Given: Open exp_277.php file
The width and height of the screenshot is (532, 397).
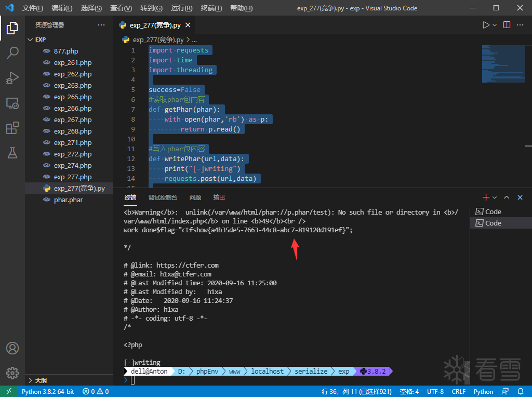Looking at the screenshot, I should (x=69, y=177).
